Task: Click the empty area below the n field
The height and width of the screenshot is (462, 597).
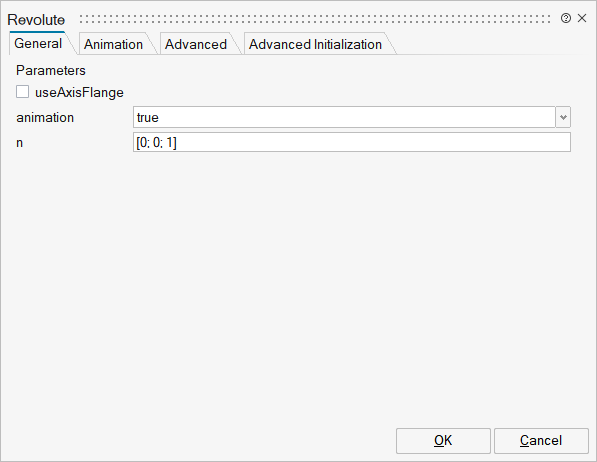Action: [297, 286]
